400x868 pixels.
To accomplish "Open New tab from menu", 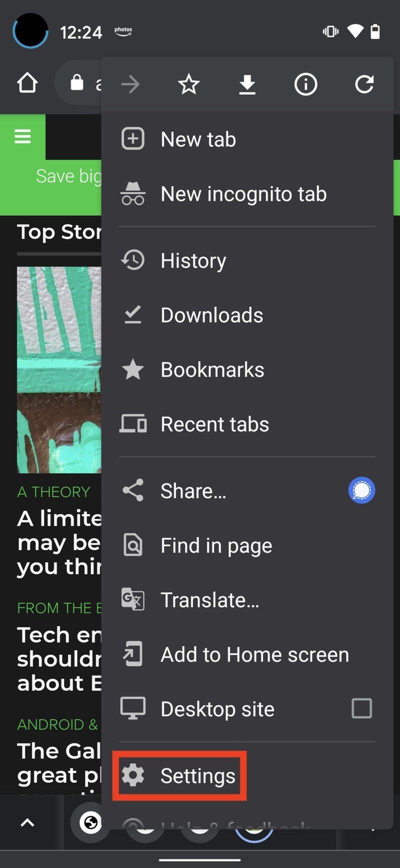I will [198, 139].
